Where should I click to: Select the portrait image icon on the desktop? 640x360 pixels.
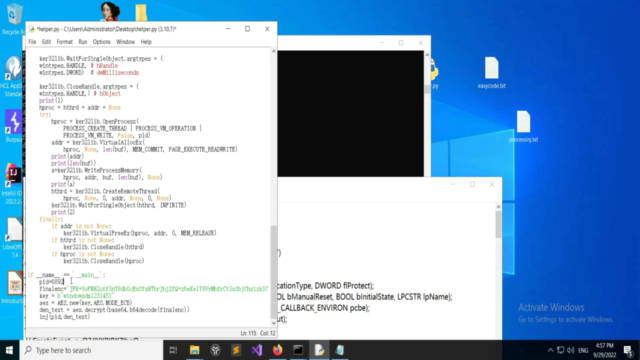[110, 11]
